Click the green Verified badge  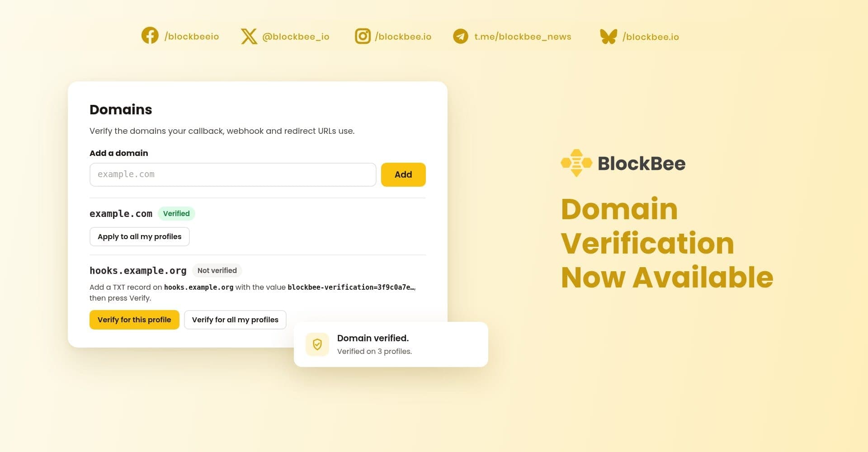[176, 213]
